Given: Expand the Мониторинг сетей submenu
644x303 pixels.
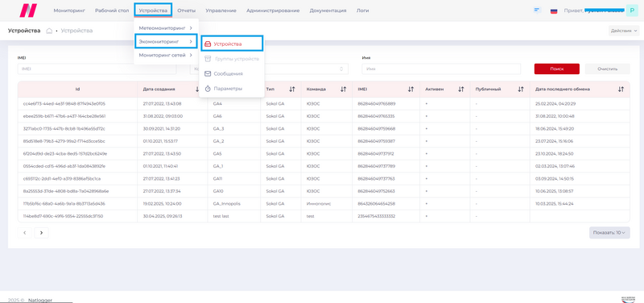Looking at the screenshot, I should (166, 55).
